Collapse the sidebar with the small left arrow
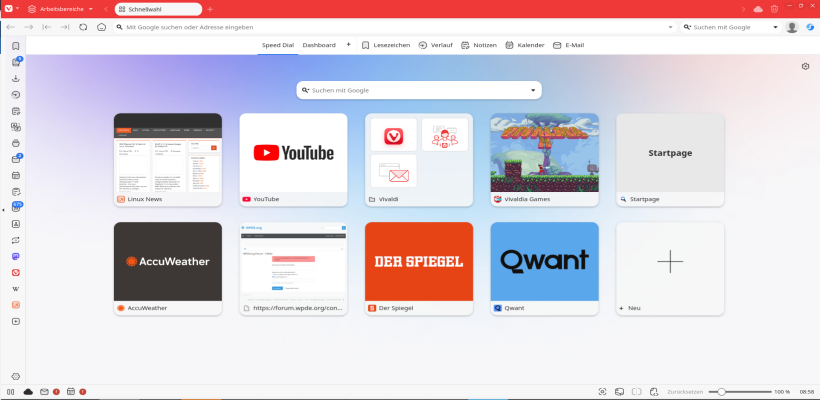Screen dimensions: 820x400 [x=3, y=210]
